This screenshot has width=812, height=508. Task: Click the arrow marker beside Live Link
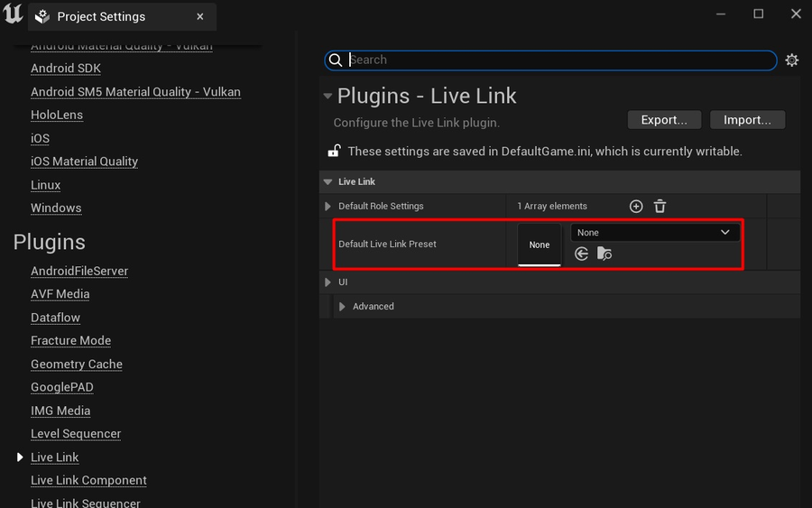click(20, 457)
